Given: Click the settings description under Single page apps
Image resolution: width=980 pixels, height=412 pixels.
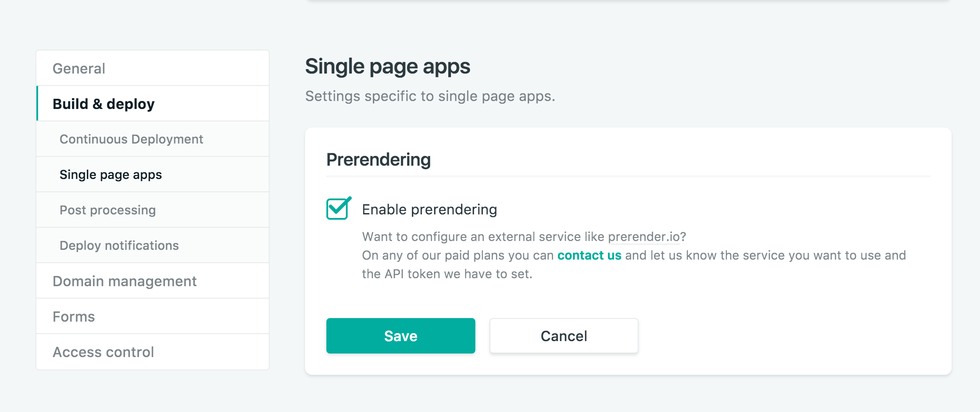Looking at the screenshot, I should (x=429, y=95).
